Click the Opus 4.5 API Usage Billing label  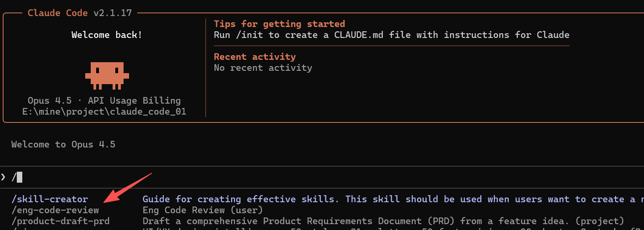(104, 101)
